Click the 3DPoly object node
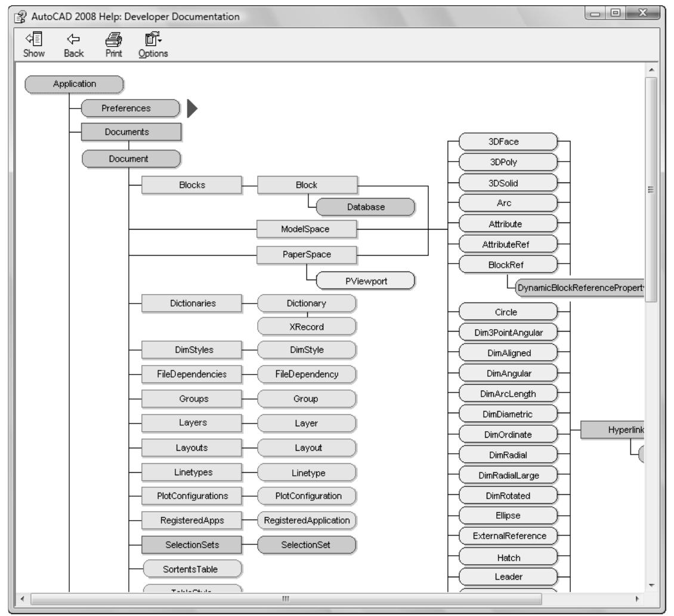This screenshot has height=616, width=674. (x=508, y=162)
